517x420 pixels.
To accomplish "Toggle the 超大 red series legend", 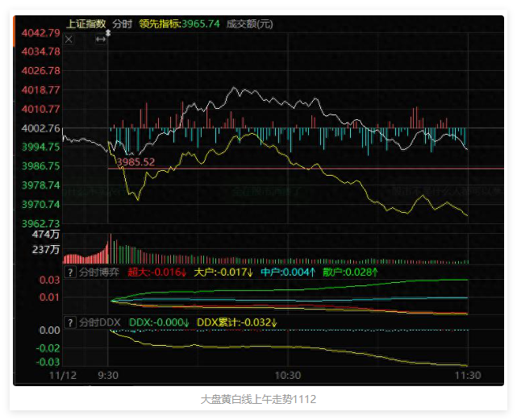I will (157, 272).
